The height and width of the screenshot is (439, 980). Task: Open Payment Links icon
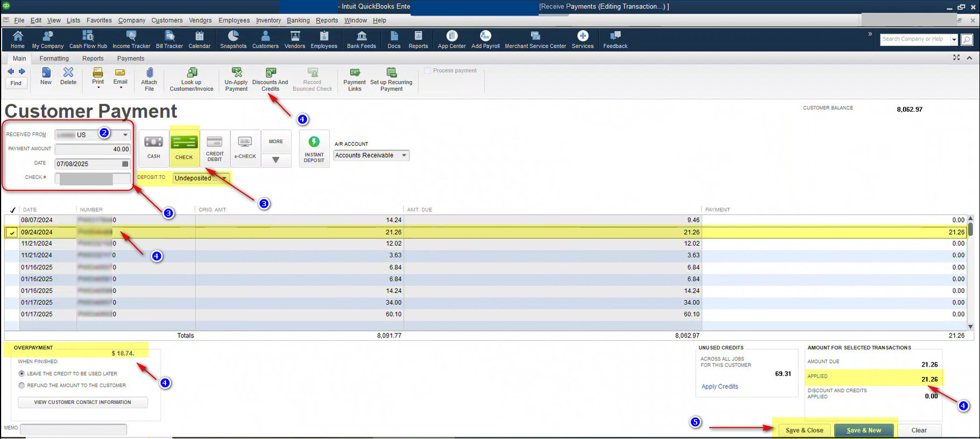(355, 79)
